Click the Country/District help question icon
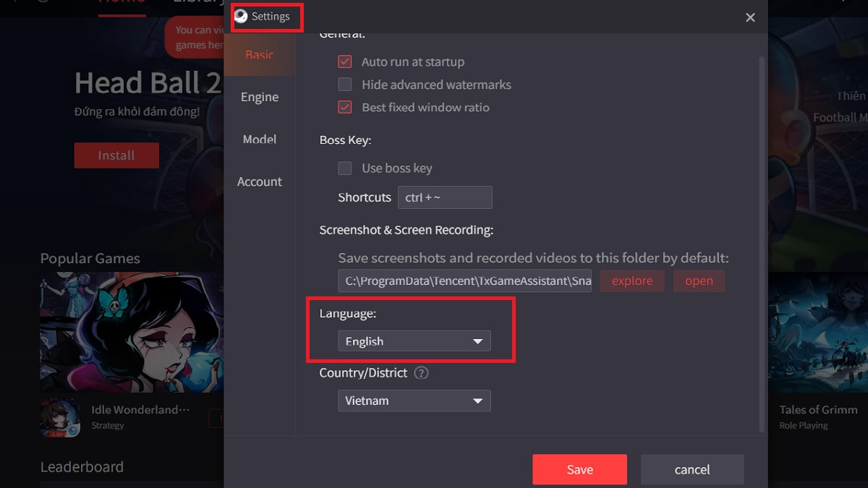 click(422, 374)
